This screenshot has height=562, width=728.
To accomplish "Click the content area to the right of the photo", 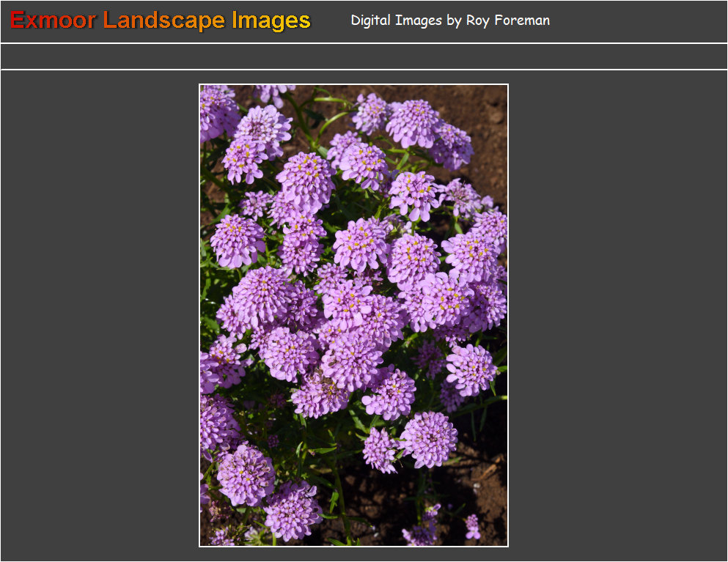I will [x=616, y=315].
